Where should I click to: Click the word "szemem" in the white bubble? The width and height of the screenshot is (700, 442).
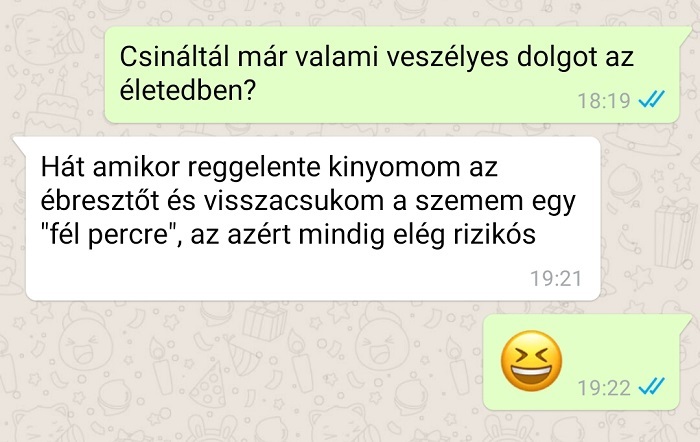(x=469, y=202)
